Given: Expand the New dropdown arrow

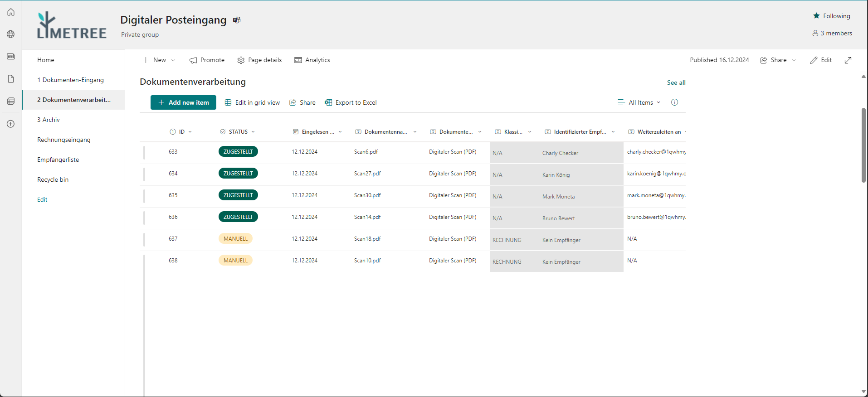Looking at the screenshot, I should click(x=173, y=60).
